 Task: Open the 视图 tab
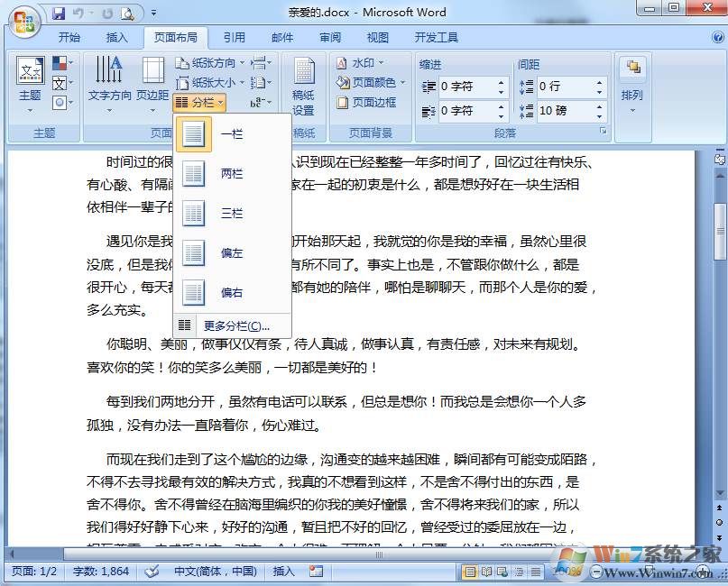[x=377, y=37]
